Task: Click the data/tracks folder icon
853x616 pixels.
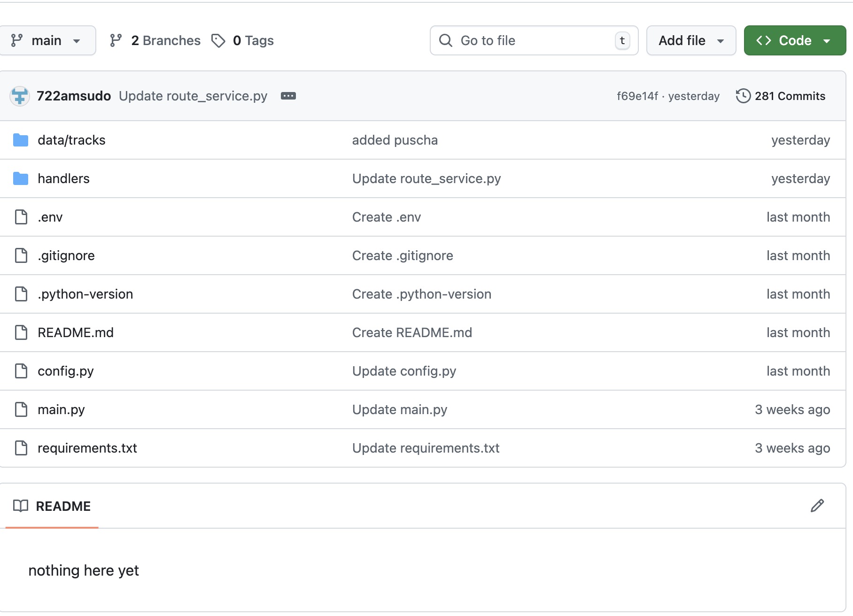Action: tap(21, 140)
